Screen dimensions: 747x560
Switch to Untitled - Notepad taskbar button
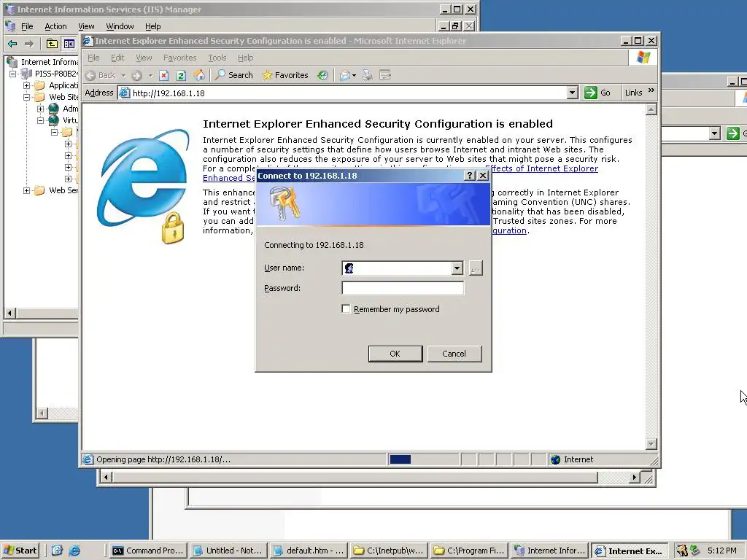coord(228,551)
